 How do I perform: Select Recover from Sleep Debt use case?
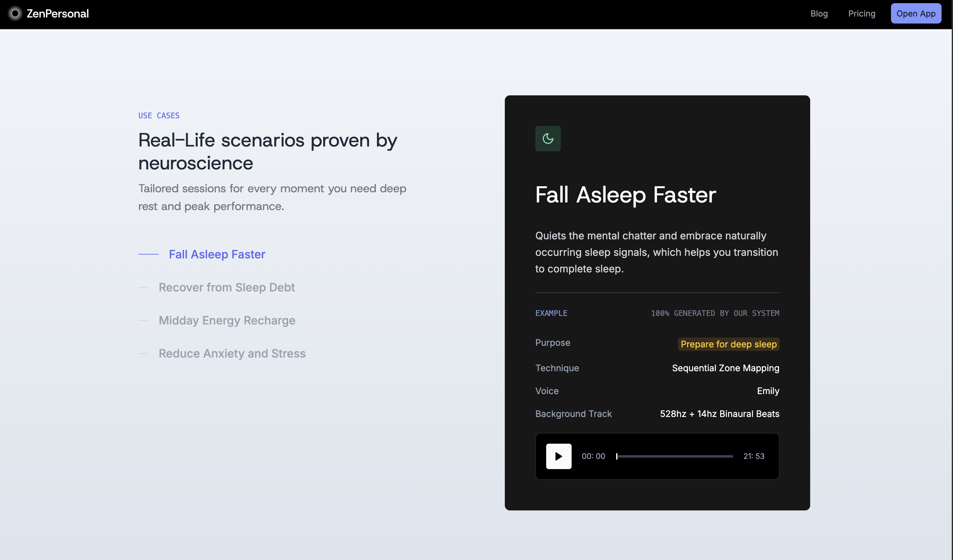click(x=226, y=287)
